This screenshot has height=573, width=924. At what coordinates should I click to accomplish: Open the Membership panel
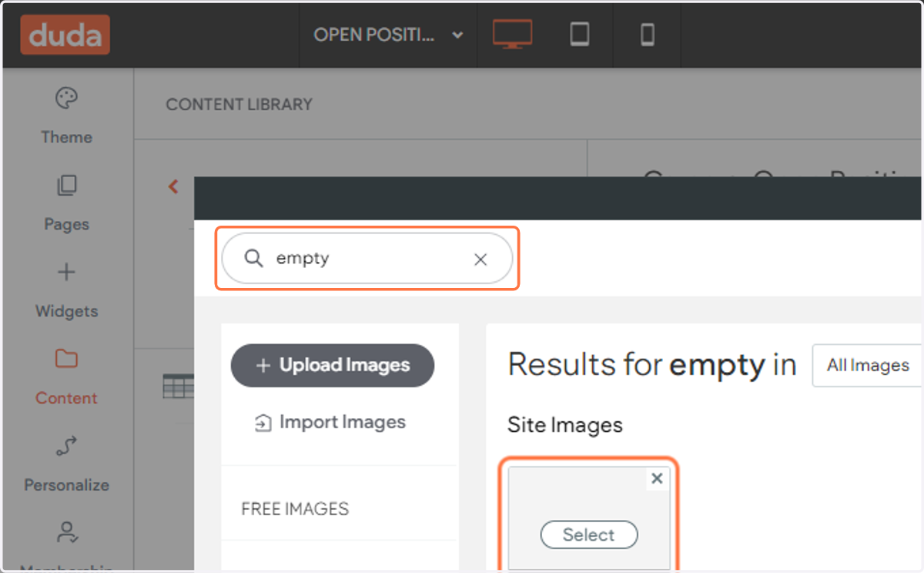[66, 547]
